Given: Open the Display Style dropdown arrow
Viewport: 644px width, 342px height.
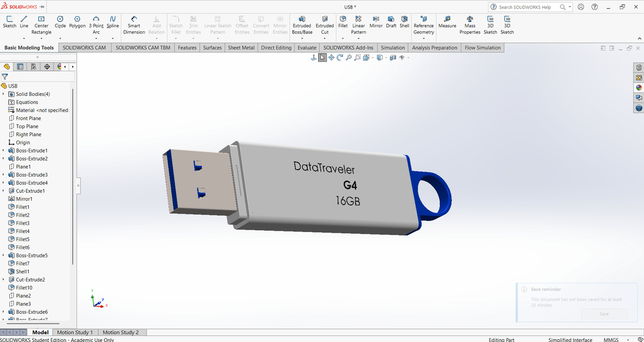Looking at the screenshot, I should click(386, 58).
